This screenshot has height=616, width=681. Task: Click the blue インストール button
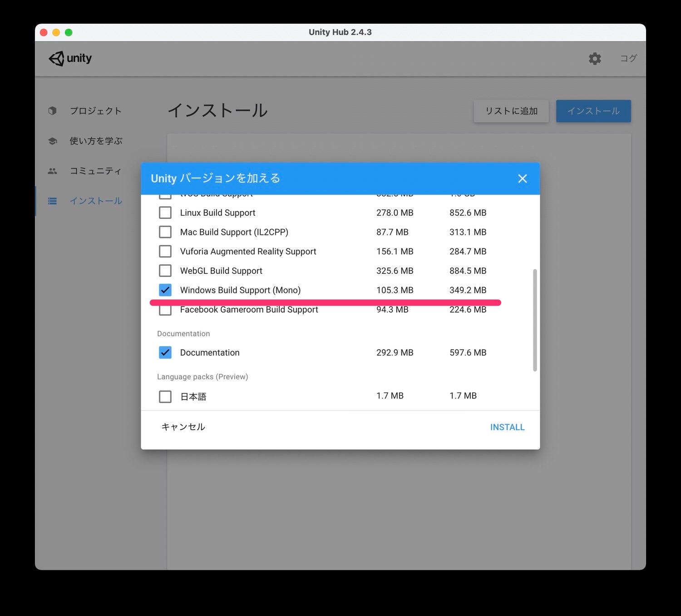(x=593, y=111)
